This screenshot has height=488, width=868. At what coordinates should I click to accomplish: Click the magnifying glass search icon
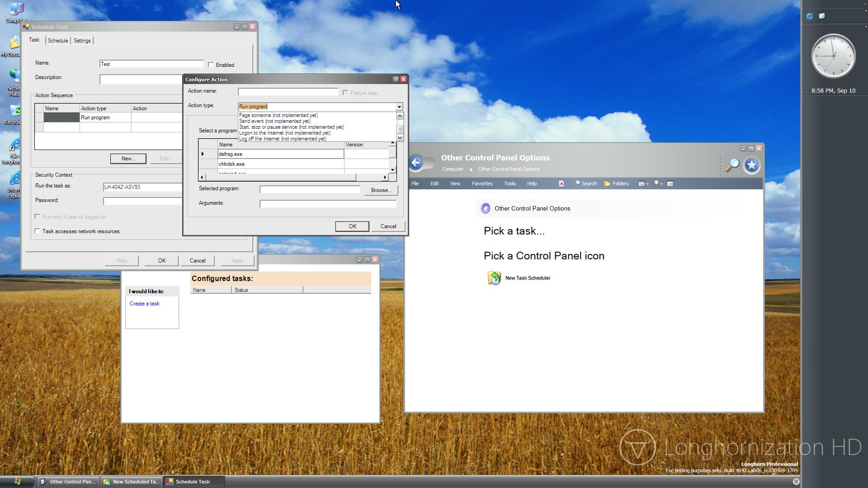point(732,165)
